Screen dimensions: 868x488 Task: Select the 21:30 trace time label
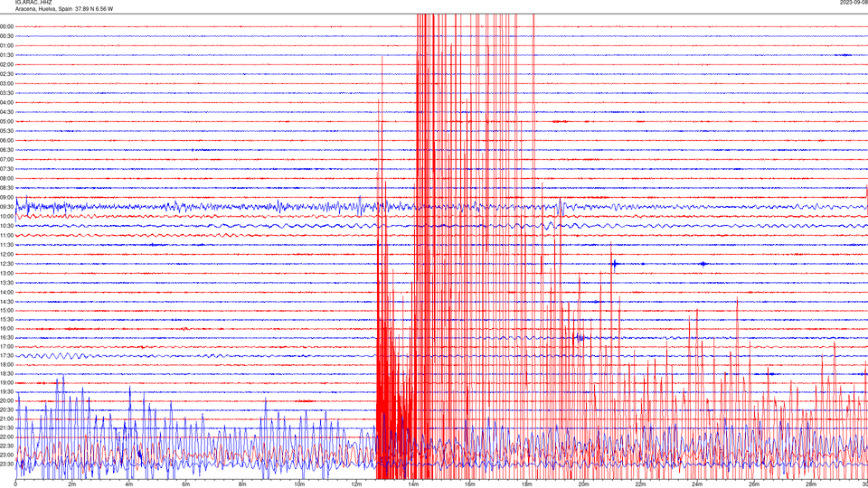pyautogui.click(x=6, y=428)
